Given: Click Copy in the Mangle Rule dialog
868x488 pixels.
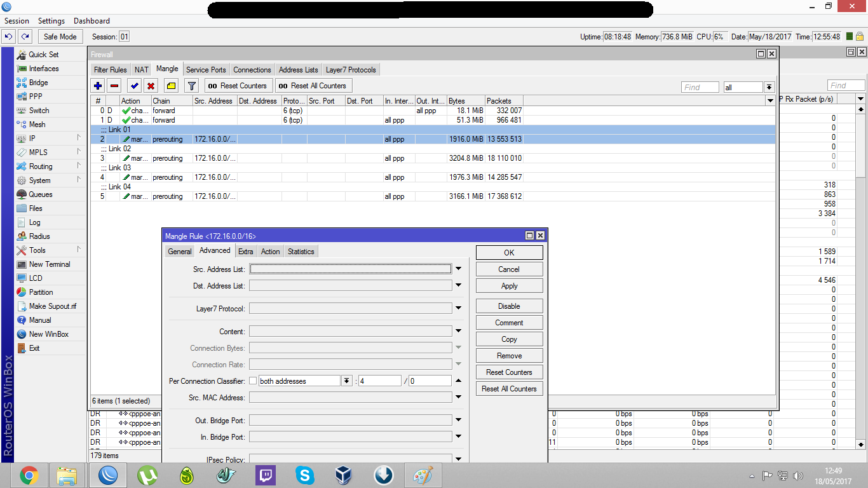Looking at the screenshot, I should coord(509,339).
